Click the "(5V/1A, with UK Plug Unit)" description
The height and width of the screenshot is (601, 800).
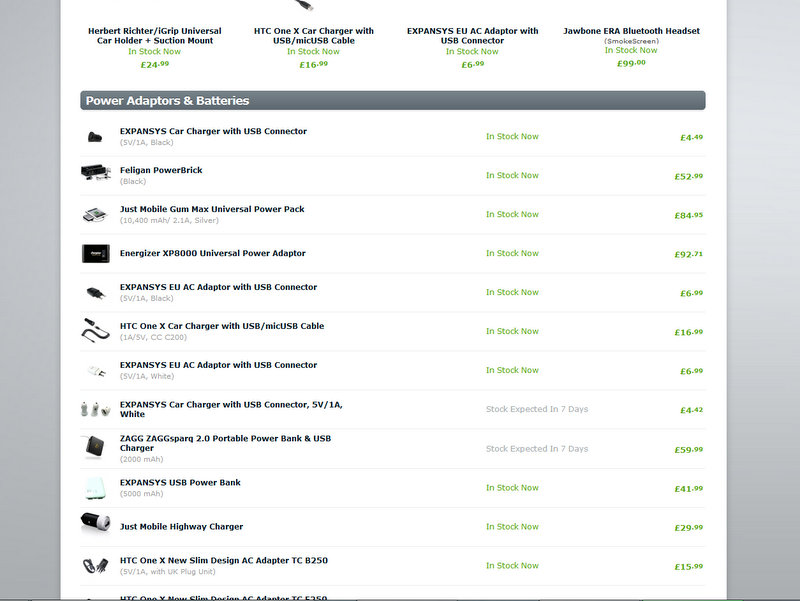click(168, 571)
